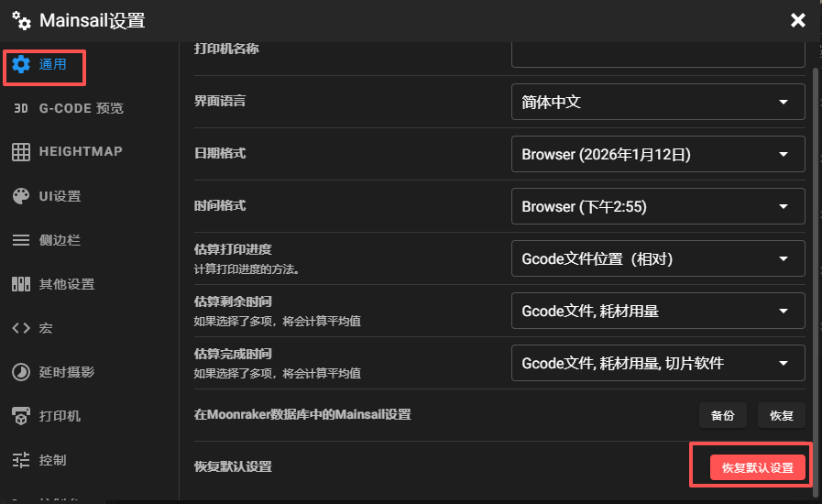Click the Heightmap grid icon
The image size is (822, 504).
[21, 152]
